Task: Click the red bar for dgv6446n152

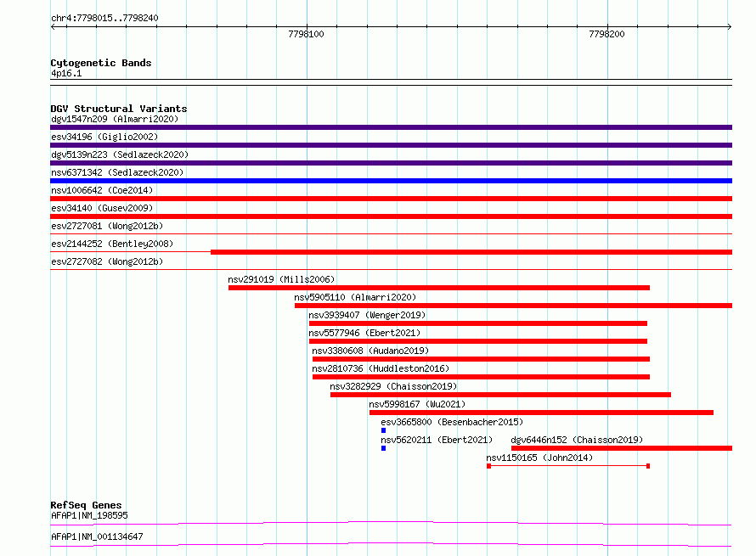Action: pos(622,448)
